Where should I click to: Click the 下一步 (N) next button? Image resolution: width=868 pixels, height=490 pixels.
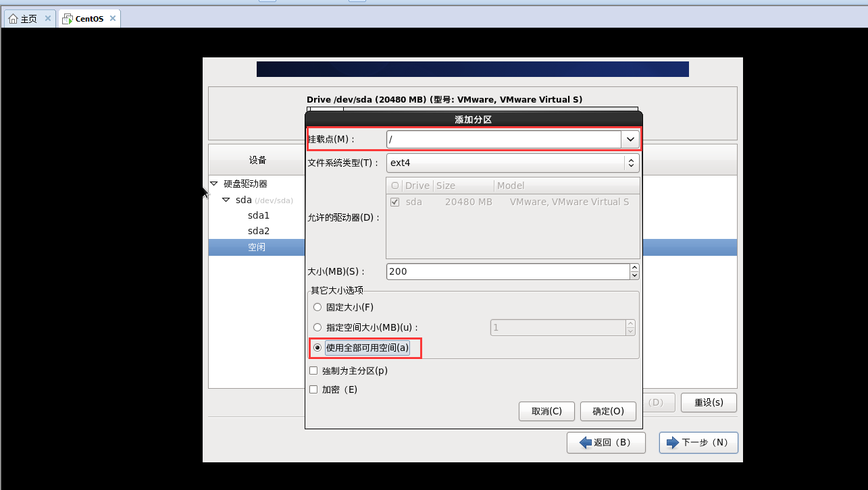click(698, 443)
